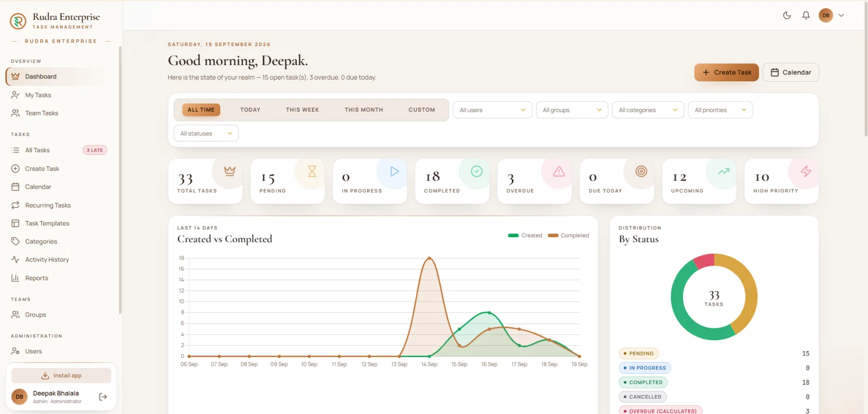Click the Pending hourglass icon
The width and height of the screenshot is (868, 414).
pos(312,171)
